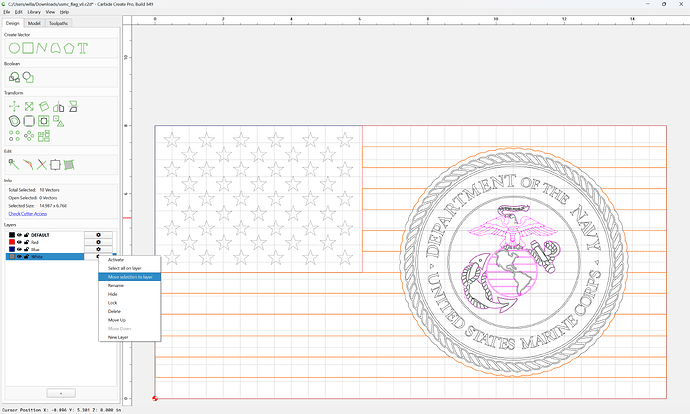Click the second Boolean overlapping-shapes icon

point(28,77)
